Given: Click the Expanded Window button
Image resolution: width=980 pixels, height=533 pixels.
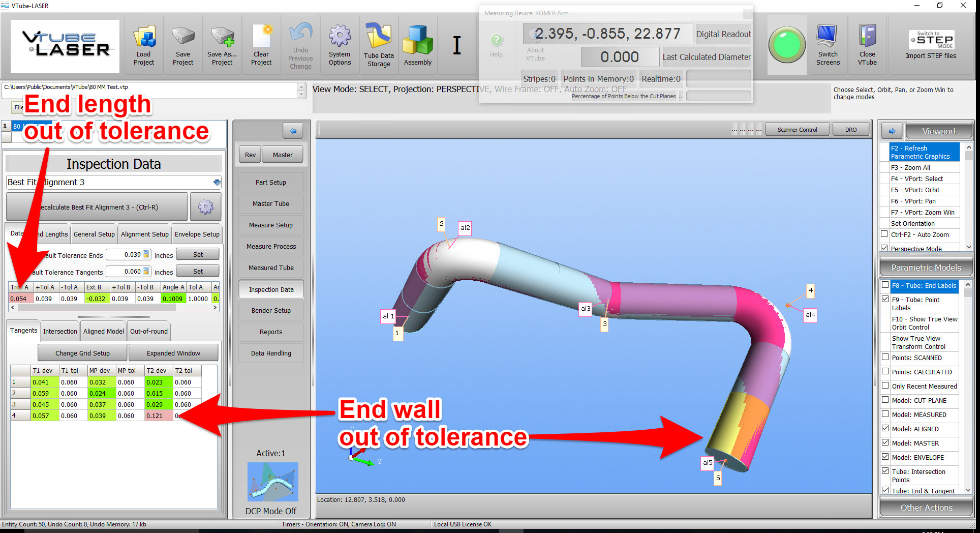Looking at the screenshot, I should pyautogui.click(x=173, y=353).
